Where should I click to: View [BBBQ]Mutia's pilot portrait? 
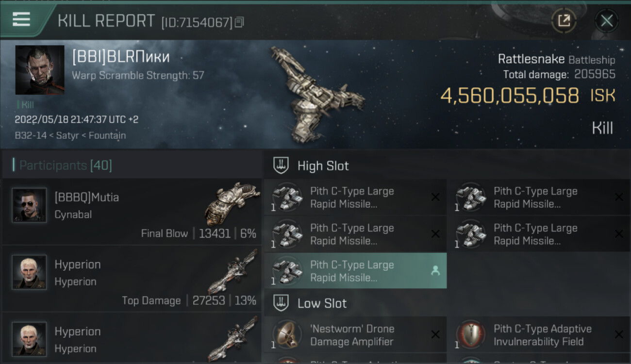(x=30, y=205)
